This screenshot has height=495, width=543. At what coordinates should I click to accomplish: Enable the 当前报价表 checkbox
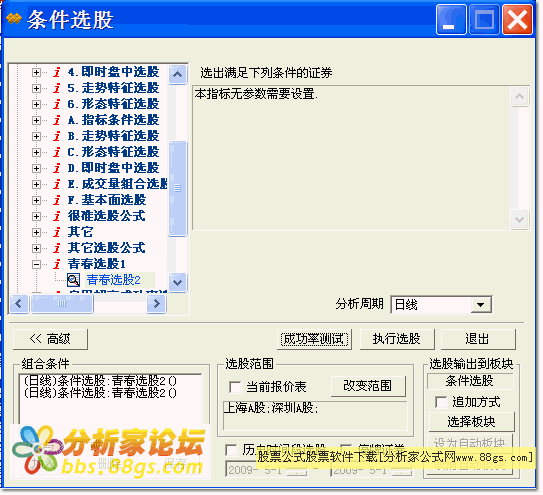[235, 387]
